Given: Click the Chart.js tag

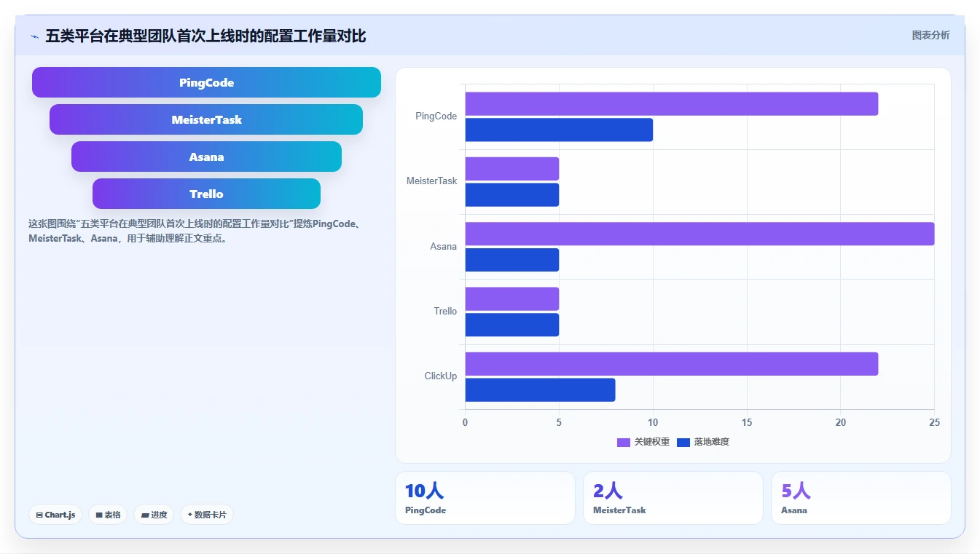Looking at the screenshot, I should click(x=56, y=515).
